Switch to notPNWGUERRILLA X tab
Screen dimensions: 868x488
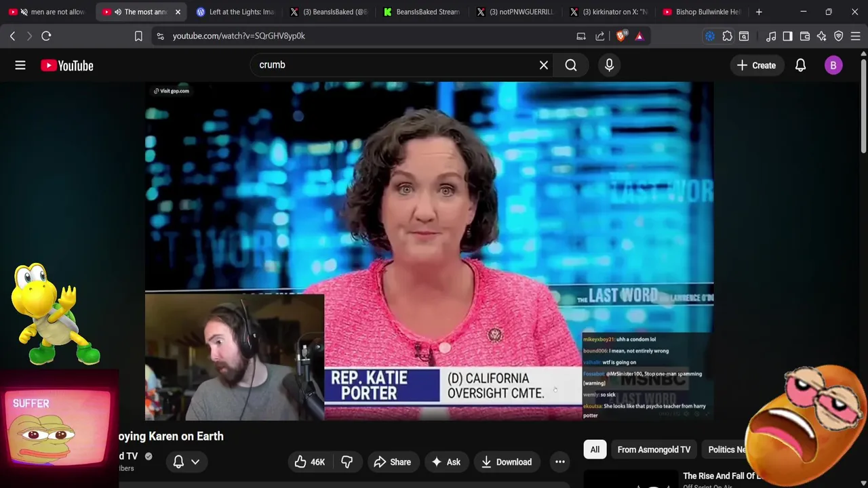coord(515,12)
